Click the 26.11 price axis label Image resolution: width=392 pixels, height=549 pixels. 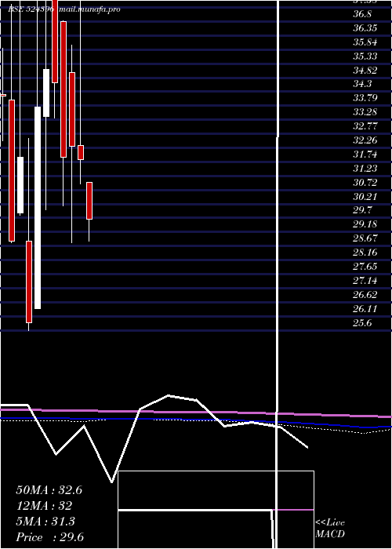pyautogui.click(x=365, y=309)
